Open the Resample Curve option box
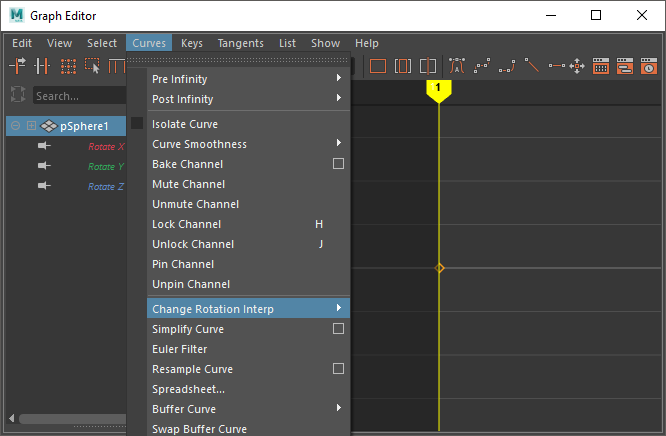The image size is (666, 436). pos(338,369)
